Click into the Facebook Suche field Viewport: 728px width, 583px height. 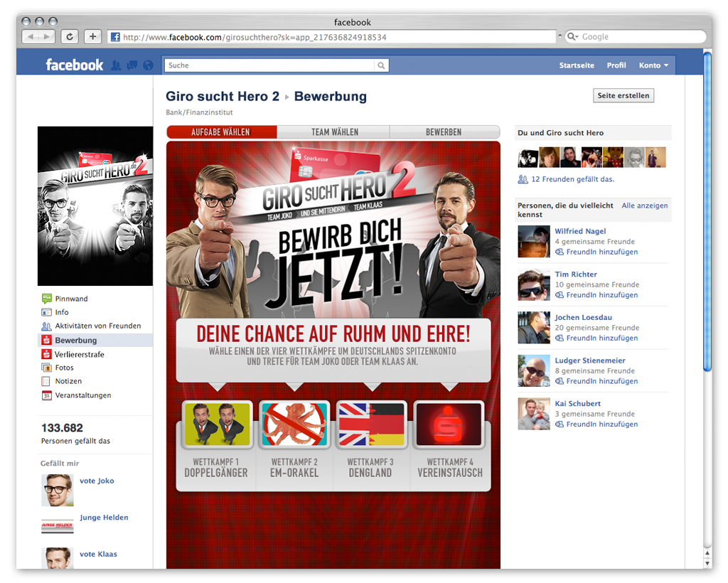[269, 65]
